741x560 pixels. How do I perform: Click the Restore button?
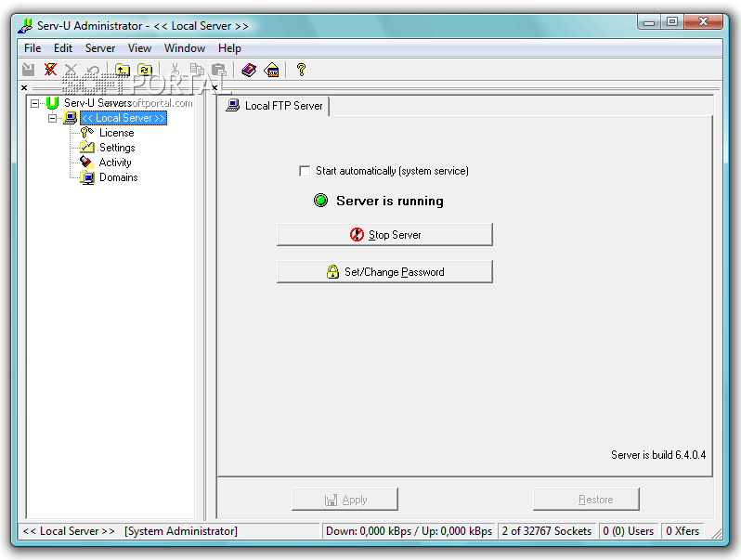tap(587, 500)
